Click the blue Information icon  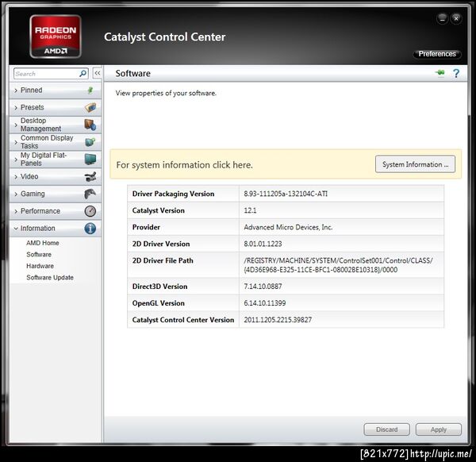tap(90, 229)
